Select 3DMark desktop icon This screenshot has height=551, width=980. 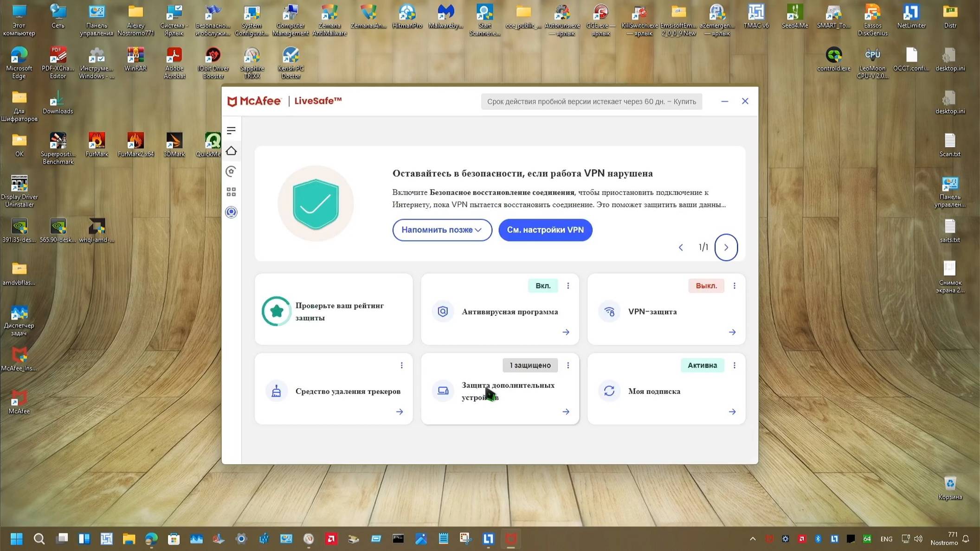click(x=174, y=145)
